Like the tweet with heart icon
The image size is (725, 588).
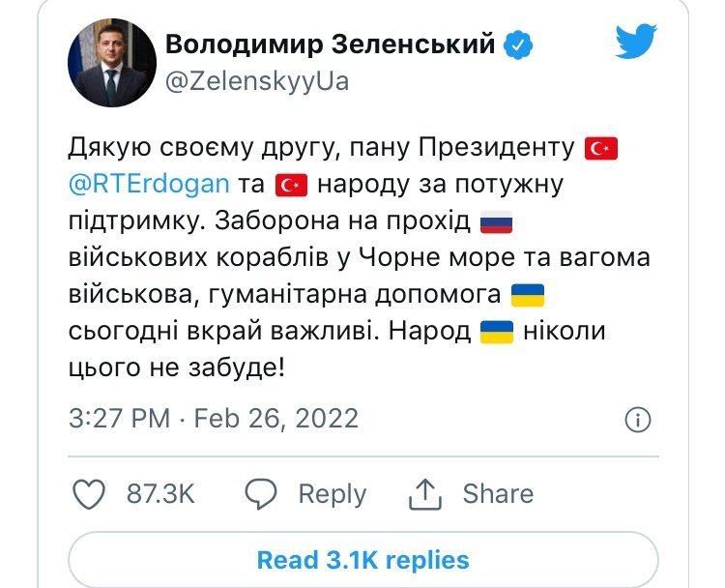[x=89, y=494]
